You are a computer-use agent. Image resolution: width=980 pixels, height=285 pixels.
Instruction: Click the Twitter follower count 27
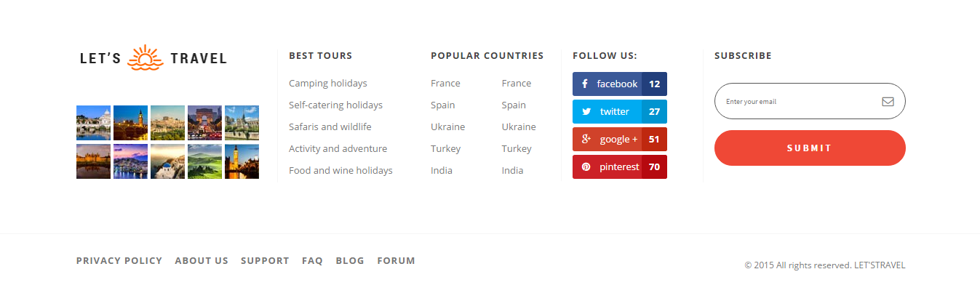tap(654, 111)
